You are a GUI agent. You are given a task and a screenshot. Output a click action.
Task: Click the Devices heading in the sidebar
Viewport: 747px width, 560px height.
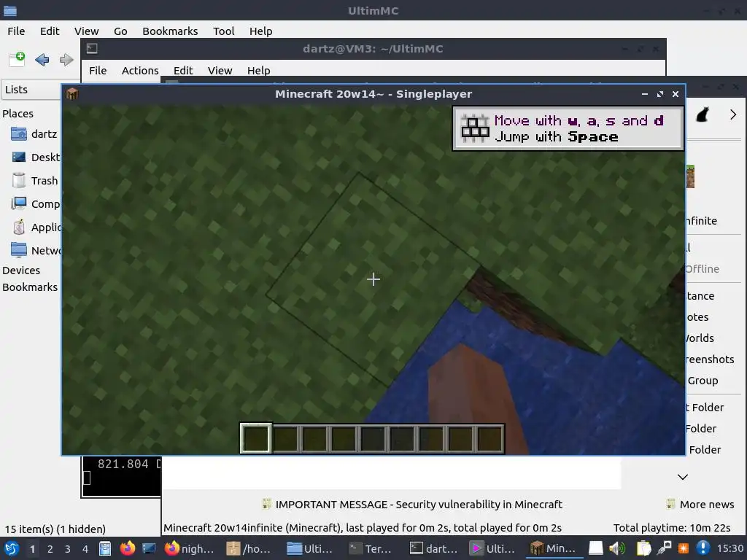click(x=21, y=270)
